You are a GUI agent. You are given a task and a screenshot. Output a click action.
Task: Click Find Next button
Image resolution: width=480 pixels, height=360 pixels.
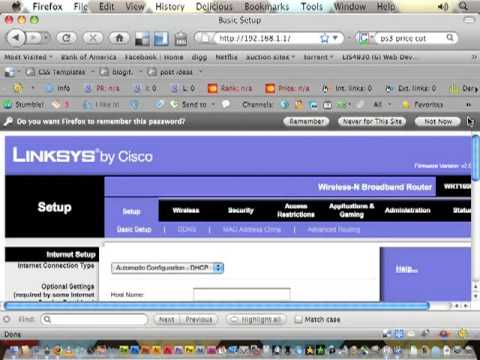166,319
